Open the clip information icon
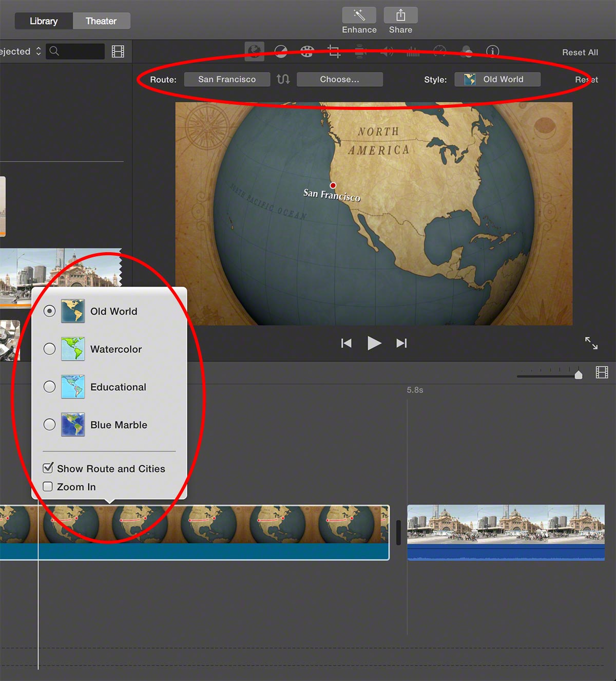Viewport: 616px width, 681px height. [493, 51]
